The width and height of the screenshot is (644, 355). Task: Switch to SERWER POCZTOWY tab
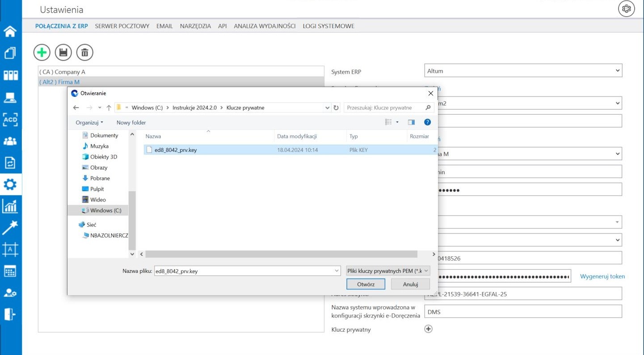122,26
